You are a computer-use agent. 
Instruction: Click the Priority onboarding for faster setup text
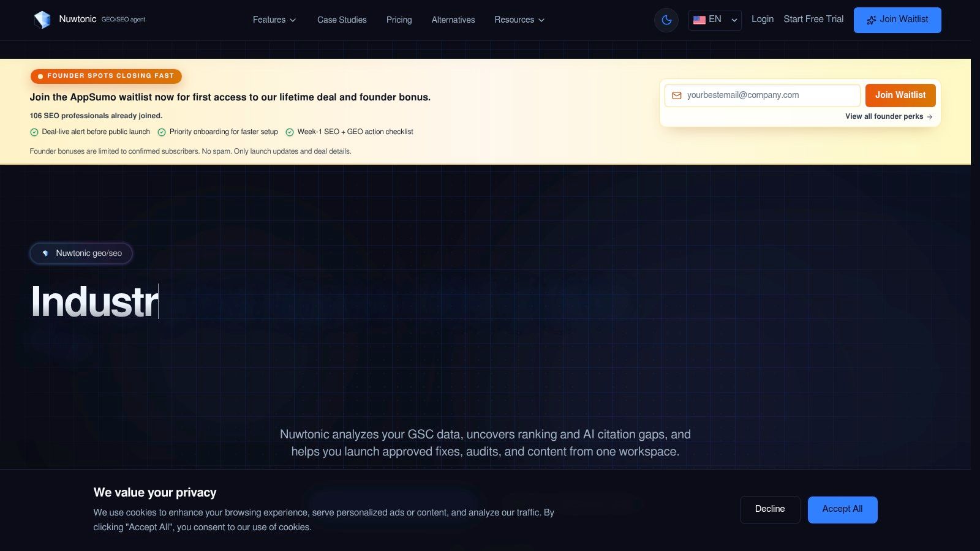pos(224,132)
